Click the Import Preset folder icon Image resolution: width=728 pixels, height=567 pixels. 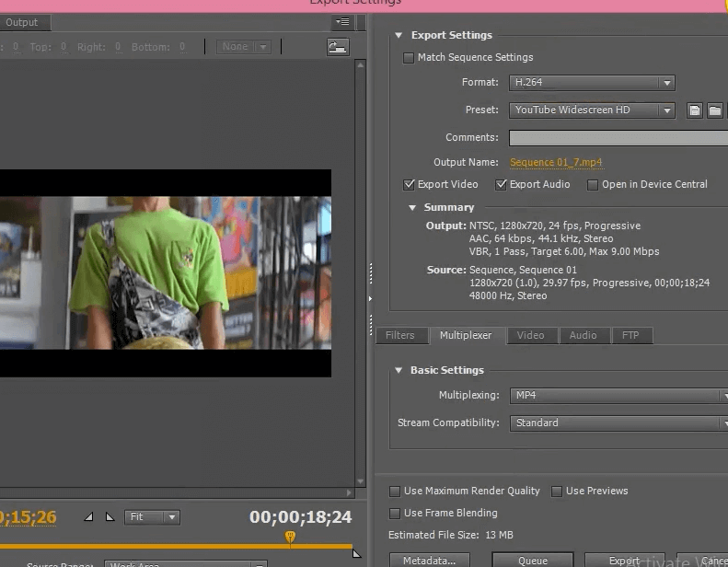[714, 110]
